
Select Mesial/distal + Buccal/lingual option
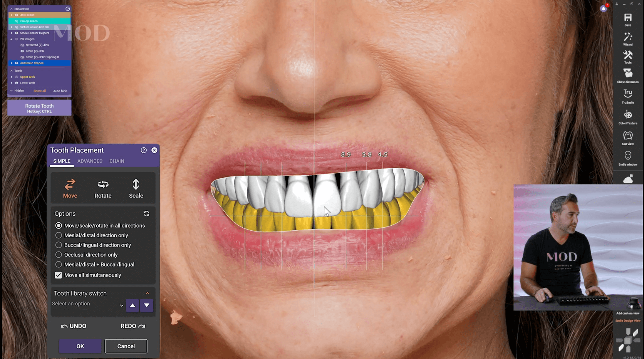[59, 265]
